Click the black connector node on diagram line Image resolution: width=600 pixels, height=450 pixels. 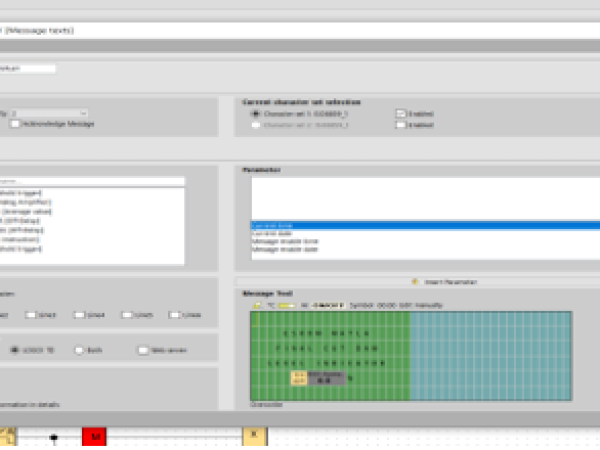[x=54, y=437]
